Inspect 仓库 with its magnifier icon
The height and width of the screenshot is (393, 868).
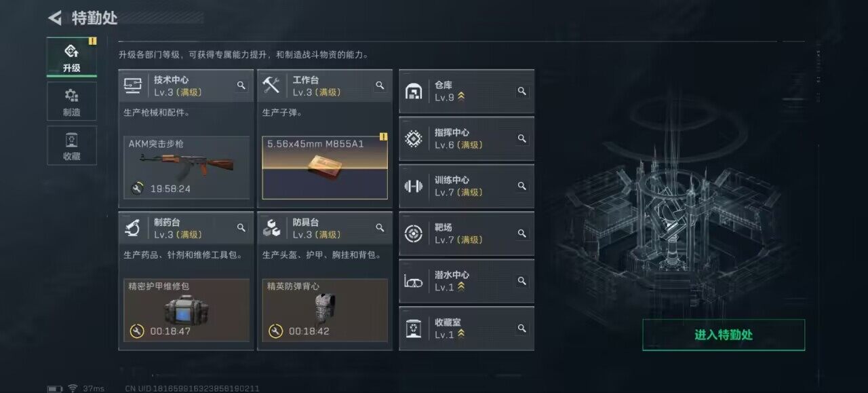point(521,91)
